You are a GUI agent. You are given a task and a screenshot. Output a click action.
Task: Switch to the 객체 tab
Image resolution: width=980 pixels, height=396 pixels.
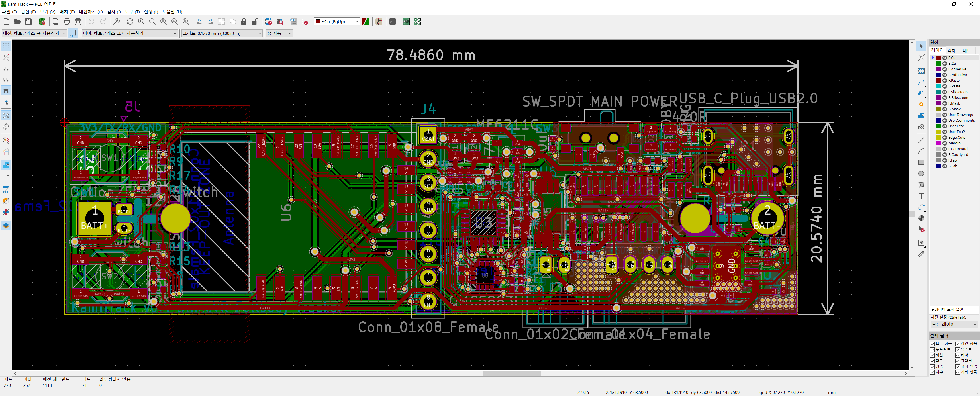pos(951,50)
